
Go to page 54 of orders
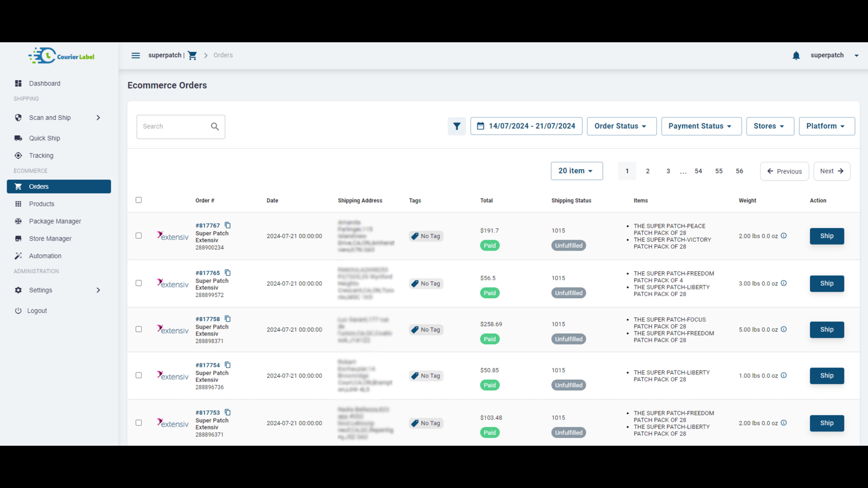click(x=698, y=171)
